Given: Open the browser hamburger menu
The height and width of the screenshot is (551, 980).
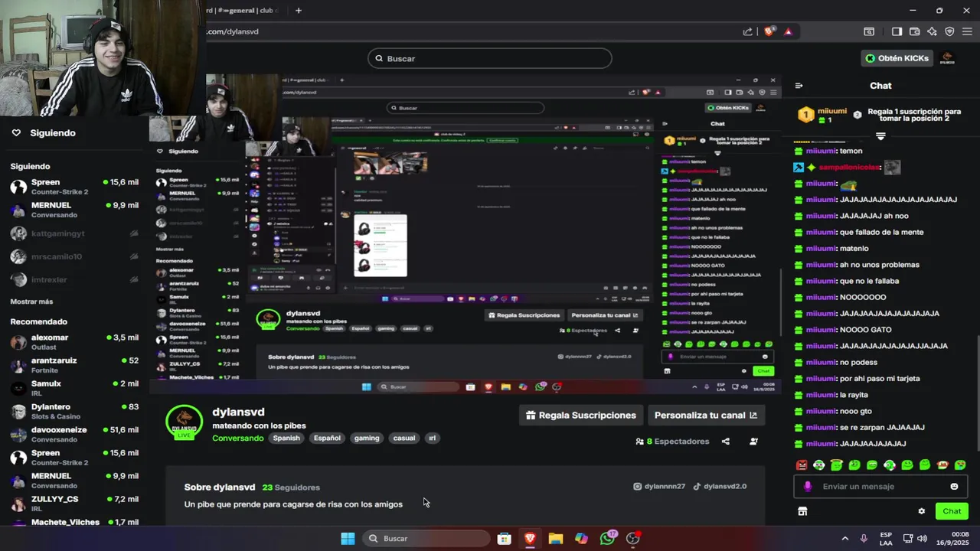Looking at the screenshot, I should (x=967, y=31).
